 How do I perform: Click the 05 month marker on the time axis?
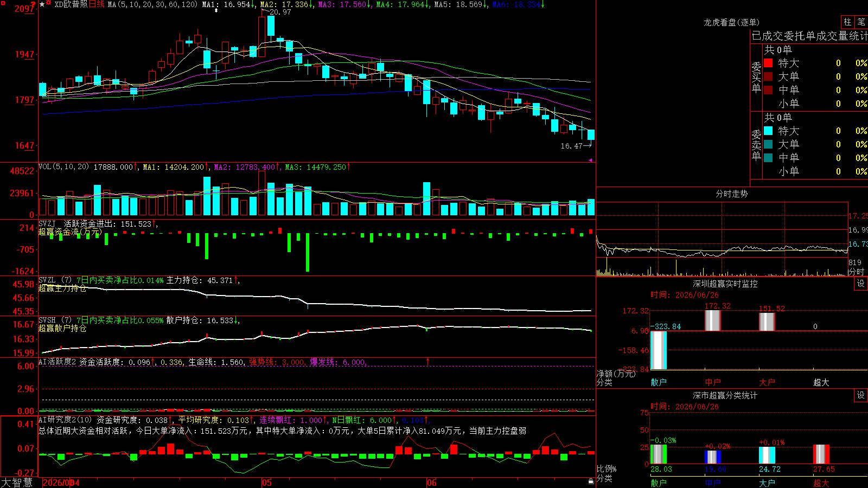(266, 483)
